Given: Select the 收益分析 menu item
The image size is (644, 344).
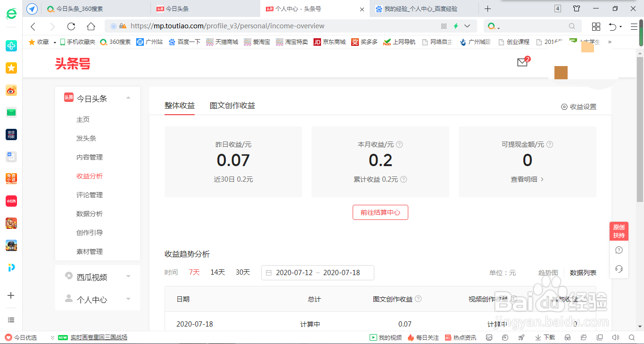Looking at the screenshot, I should (90, 176).
